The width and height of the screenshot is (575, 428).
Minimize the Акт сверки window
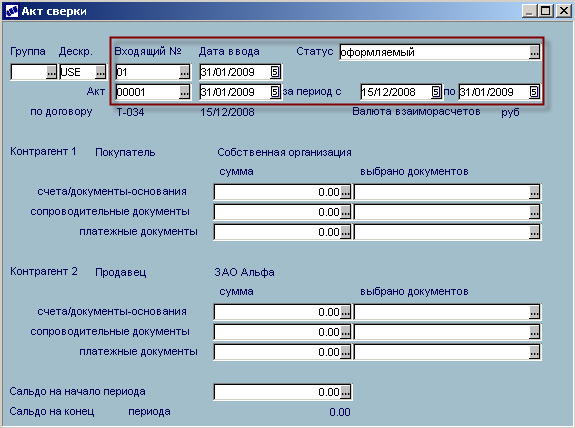pos(529,11)
